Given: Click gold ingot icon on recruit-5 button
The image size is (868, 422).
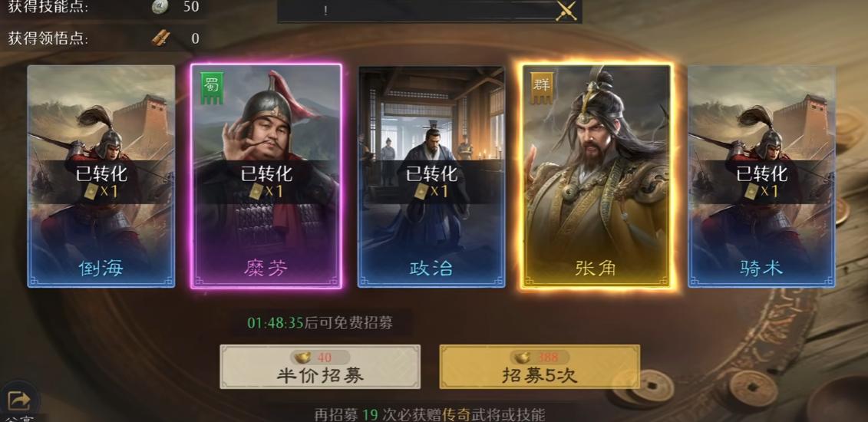Looking at the screenshot, I should pyautogui.click(x=522, y=358).
